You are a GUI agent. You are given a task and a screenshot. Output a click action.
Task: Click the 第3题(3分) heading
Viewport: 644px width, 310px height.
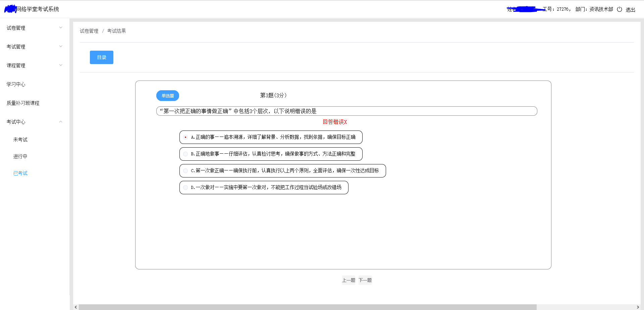pyautogui.click(x=273, y=95)
